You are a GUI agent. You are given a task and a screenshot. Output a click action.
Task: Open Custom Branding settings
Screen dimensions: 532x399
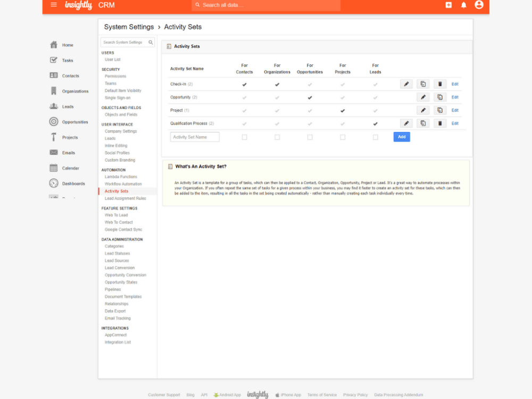pyautogui.click(x=120, y=160)
